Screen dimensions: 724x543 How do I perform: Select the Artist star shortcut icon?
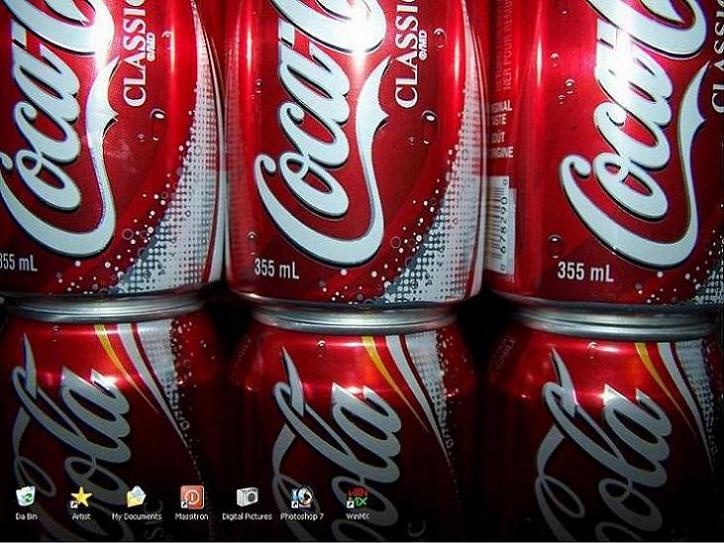tap(81, 497)
